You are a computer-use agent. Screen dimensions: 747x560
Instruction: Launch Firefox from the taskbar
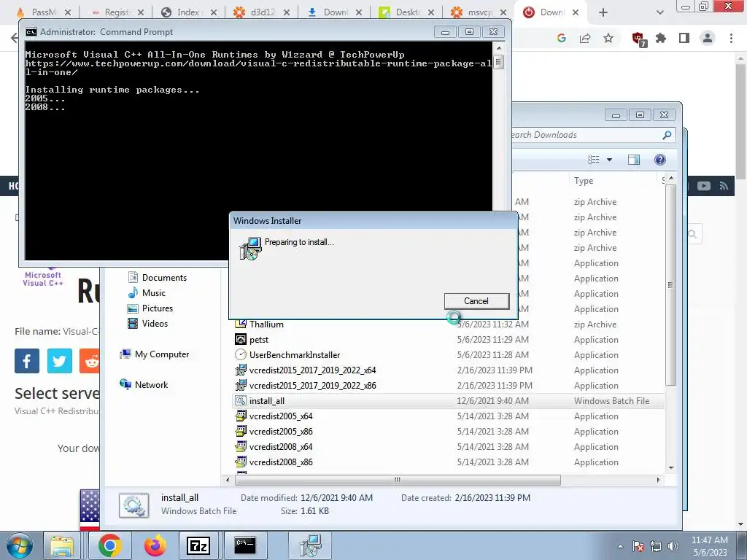click(155, 545)
